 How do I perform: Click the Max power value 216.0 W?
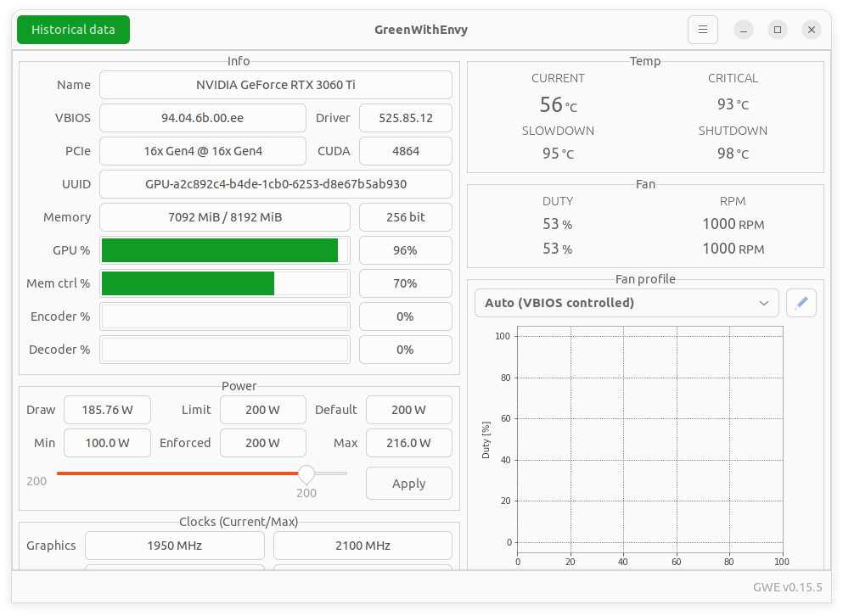coord(408,443)
